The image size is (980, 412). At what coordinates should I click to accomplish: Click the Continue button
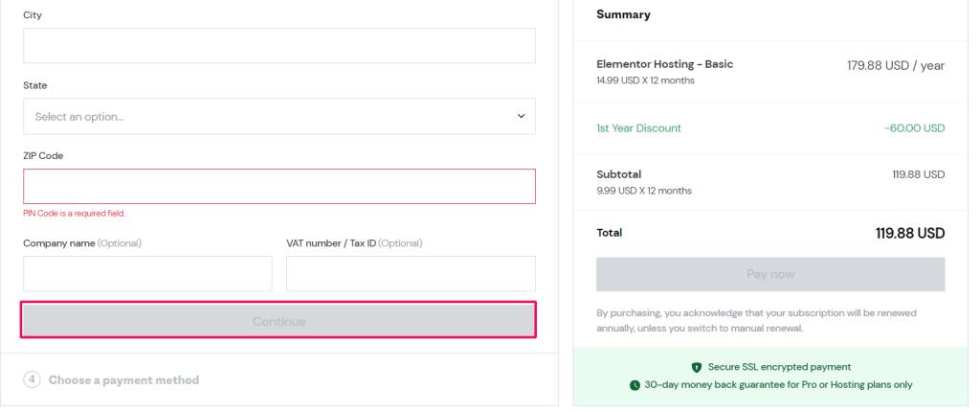[278, 321]
